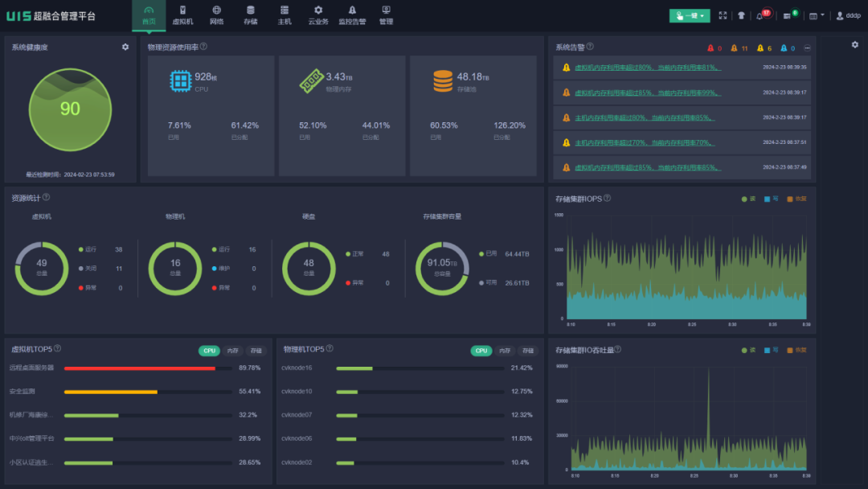This screenshot has height=489, width=868.
Task: Expand the green 一键 dropdown button
Action: pos(690,15)
